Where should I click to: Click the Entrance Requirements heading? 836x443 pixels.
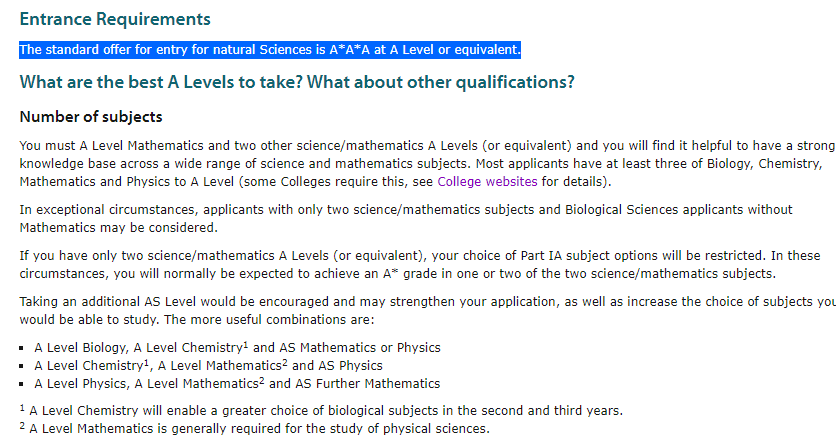(x=115, y=19)
